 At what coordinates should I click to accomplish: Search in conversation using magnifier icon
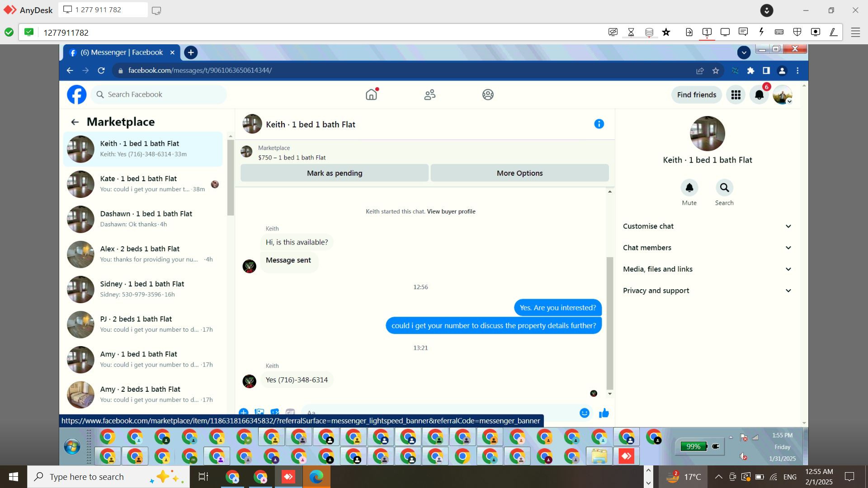click(724, 188)
